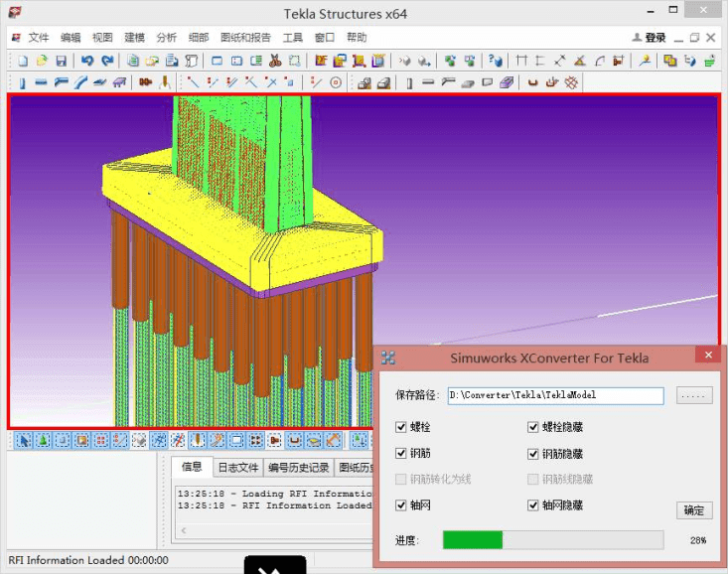Switch to the 信息 tab

point(192,467)
